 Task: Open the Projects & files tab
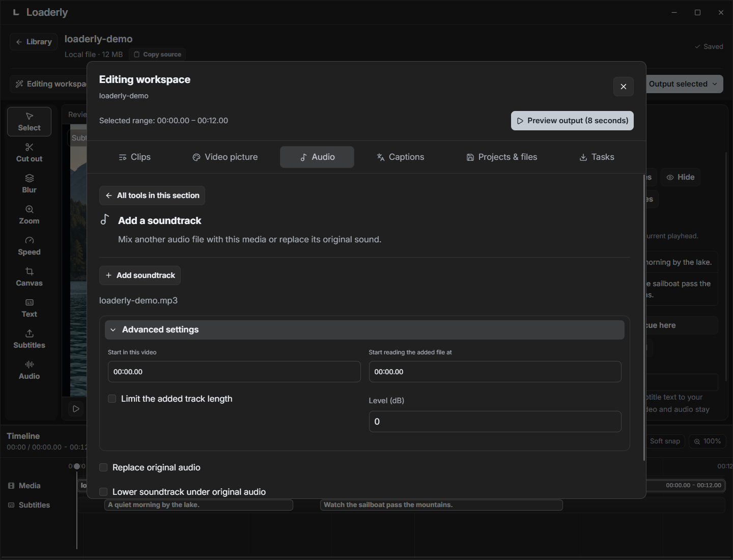pos(502,157)
